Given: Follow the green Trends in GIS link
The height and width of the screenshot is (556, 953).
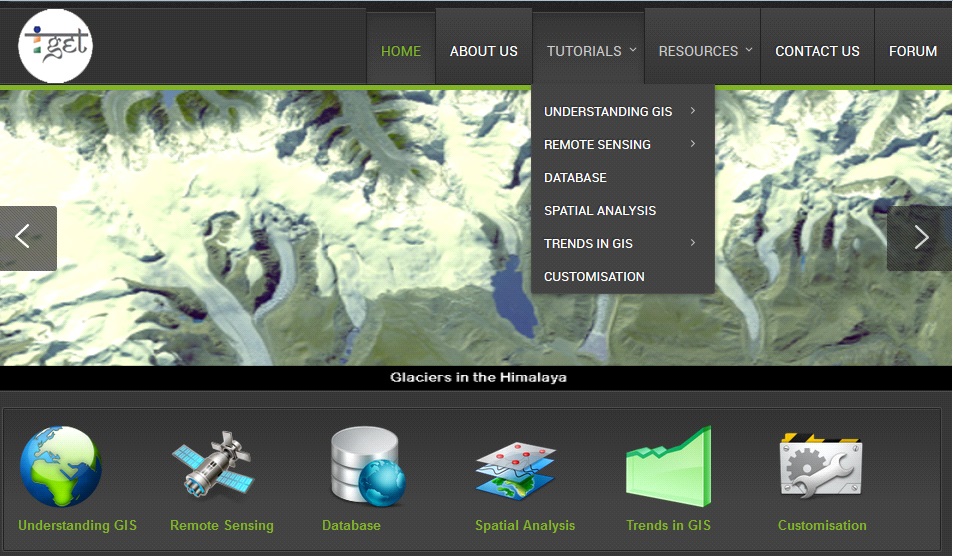Looking at the screenshot, I should coord(669,526).
